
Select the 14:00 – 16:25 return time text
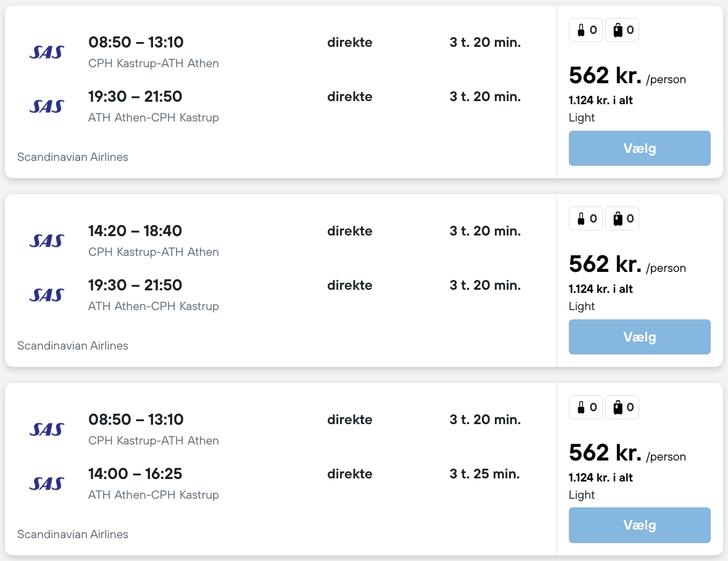(135, 474)
